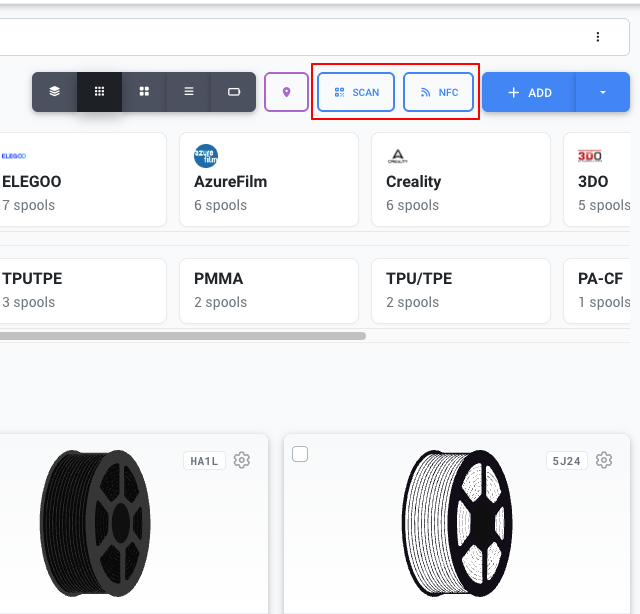
Task: Tick the checkbox on the 5J24 spool card
Action: [300, 454]
